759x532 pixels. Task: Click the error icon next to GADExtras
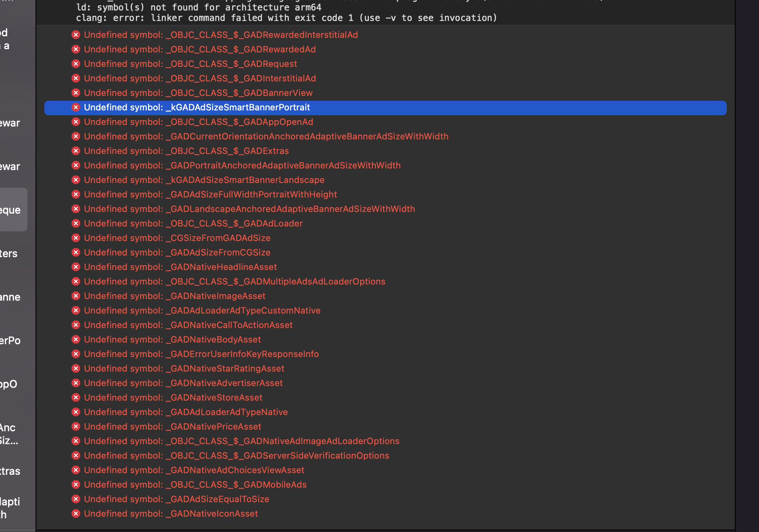pos(76,151)
